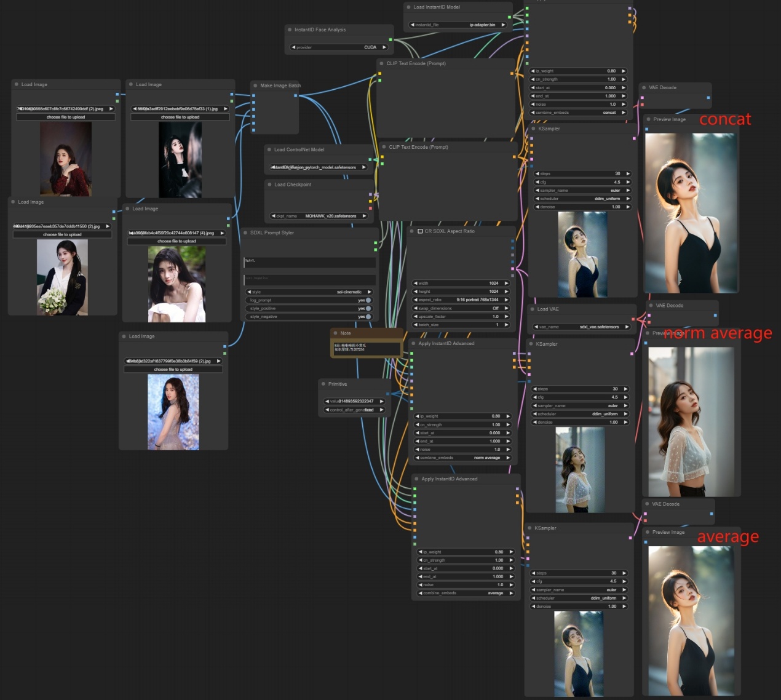Toggle the log_prompt switch
The height and width of the screenshot is (700, 781).
368,300
